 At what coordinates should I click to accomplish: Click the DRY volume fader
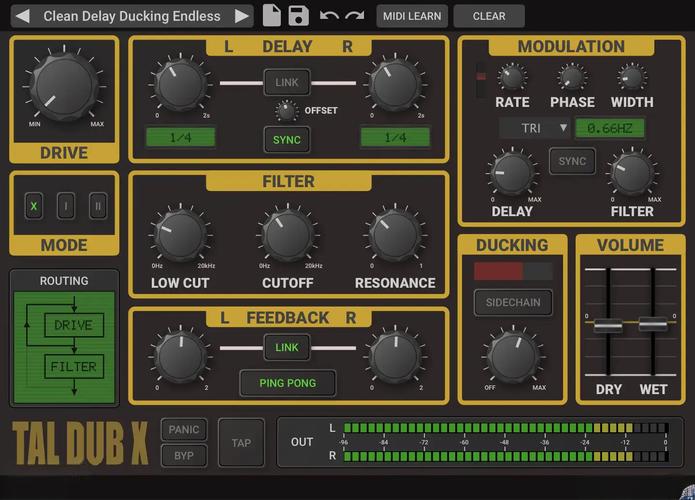pyautogui.click(x=608, y=325)
